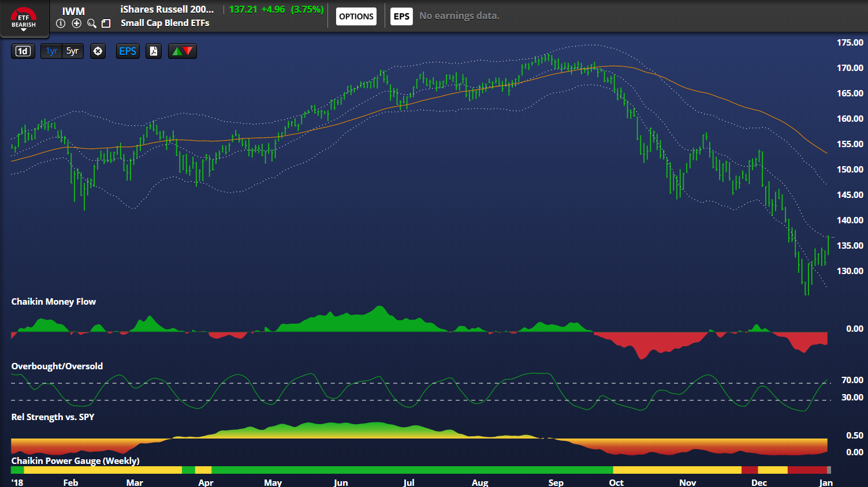The height and width of the screenshot is (487, 868).
Task: Toggle the green/red buy-sell arrows signals
Action: coord(182,51)
